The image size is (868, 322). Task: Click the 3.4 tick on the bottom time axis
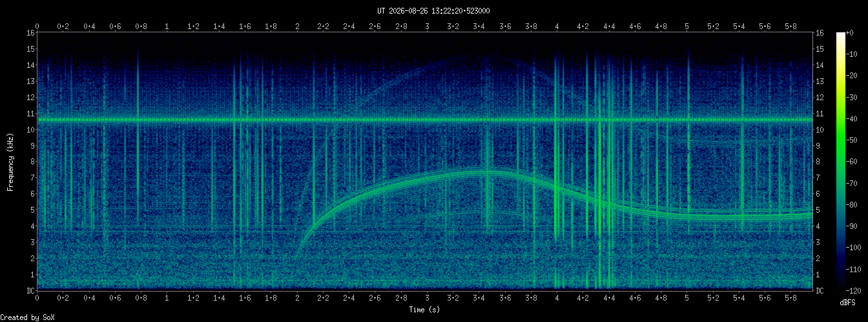point(479,299)
